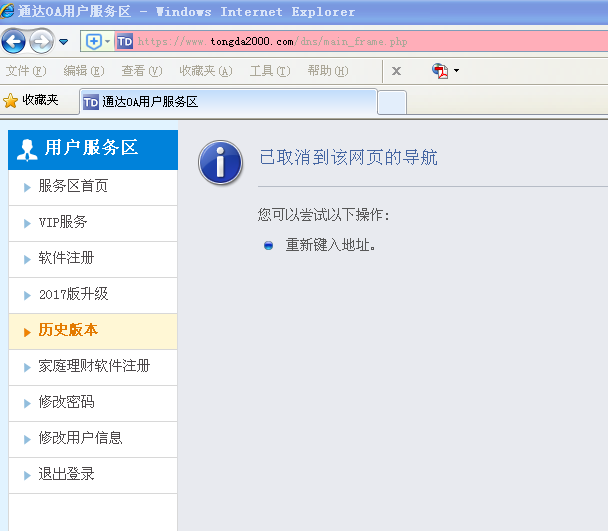
Task: Select 软件注册 sidebar item
Action: (x=66, y=258)
